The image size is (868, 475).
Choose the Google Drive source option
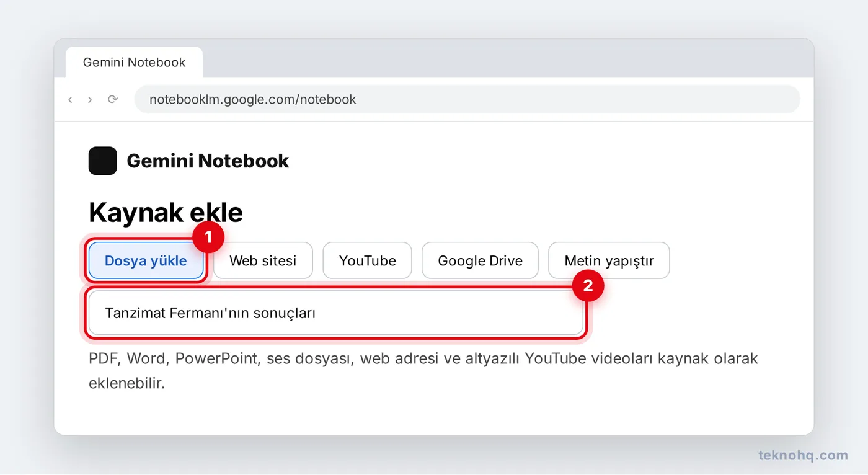coord(480,260)
